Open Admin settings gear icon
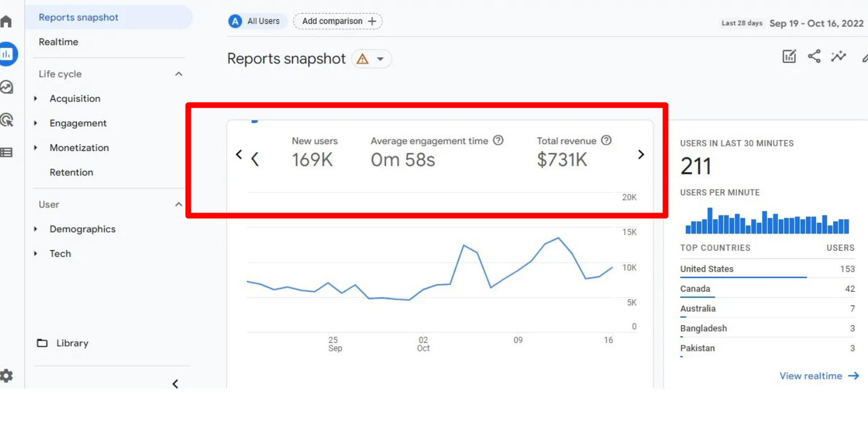Image resolution: width=868 pixels, height=437 pixels. tap(6, 376)
